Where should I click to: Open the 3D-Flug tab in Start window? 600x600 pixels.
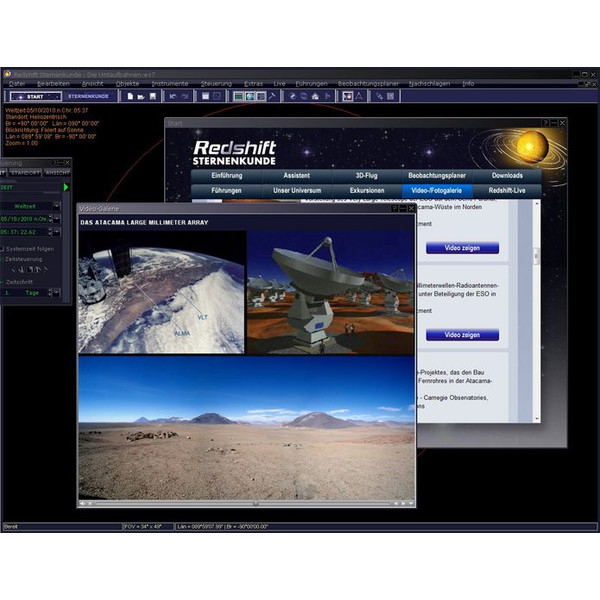pos(367,176)
